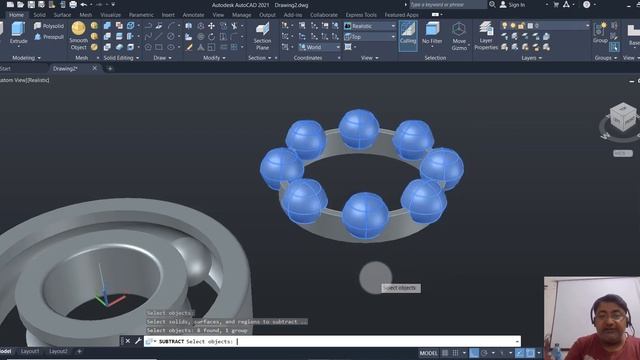The height and width of the screenshot is (360, 640).
Task: Expand the Modify panel
Action: pyautogui.click(x=214, y=58)
